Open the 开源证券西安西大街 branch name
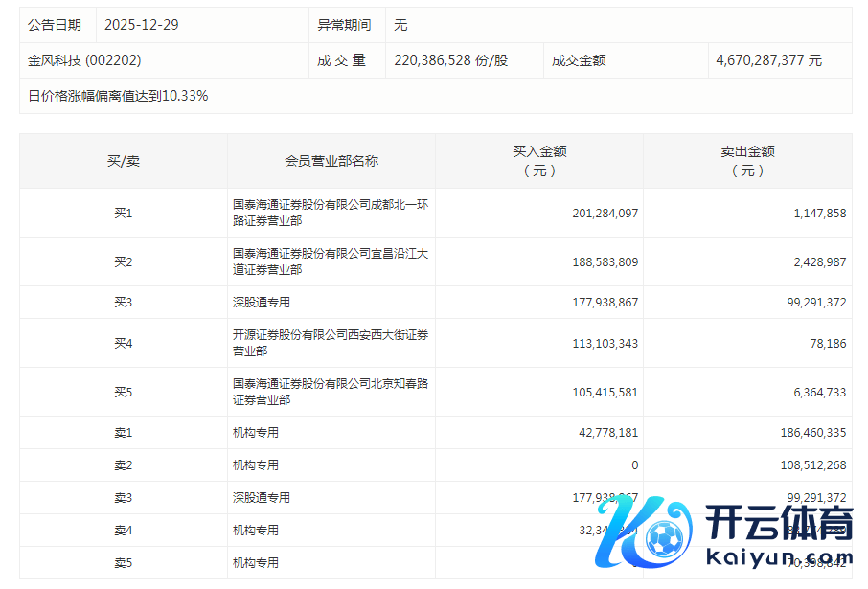 pos(331,343)
